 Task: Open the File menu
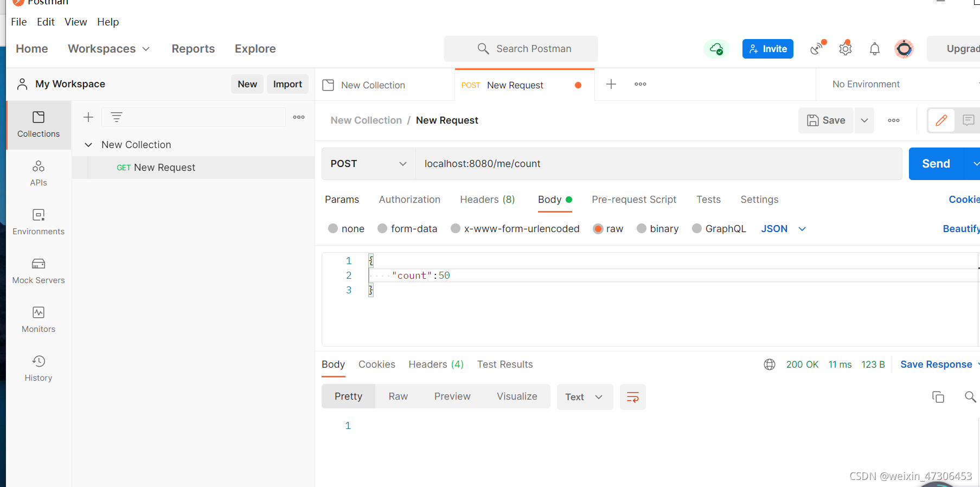point(19,22)
